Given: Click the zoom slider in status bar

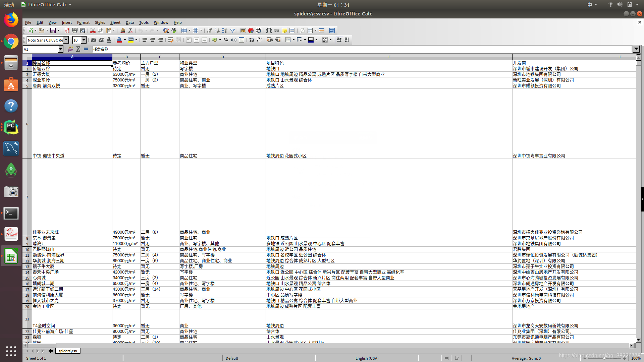Looking at the screenshot, I should pos(604,358).
